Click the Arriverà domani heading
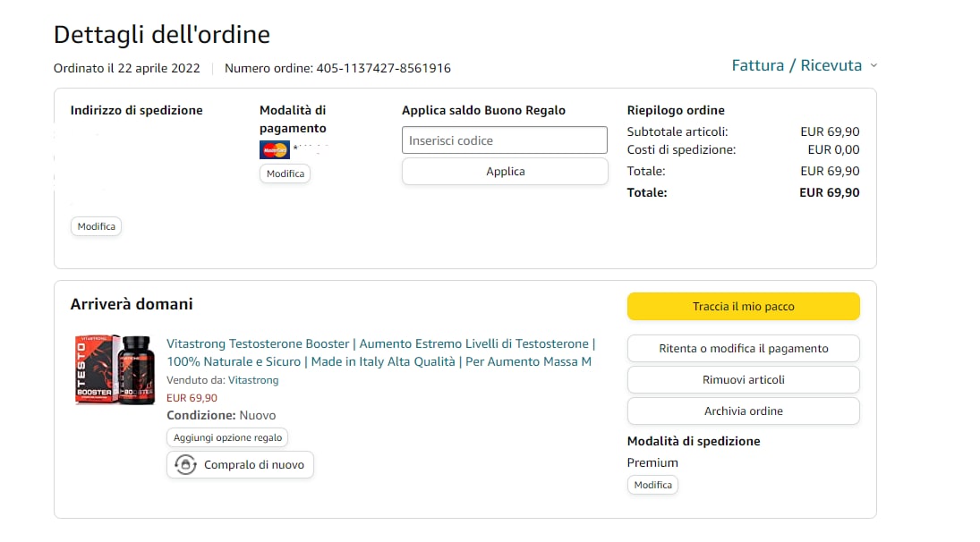The width and height of the screenshot is (980, 542). (132, 304)
